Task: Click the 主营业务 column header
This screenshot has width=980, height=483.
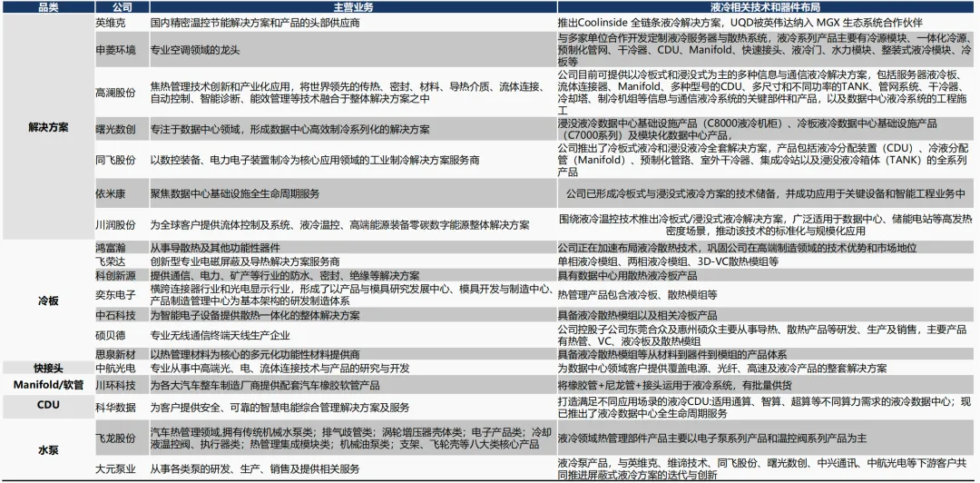Action: (x=352, y=8)
